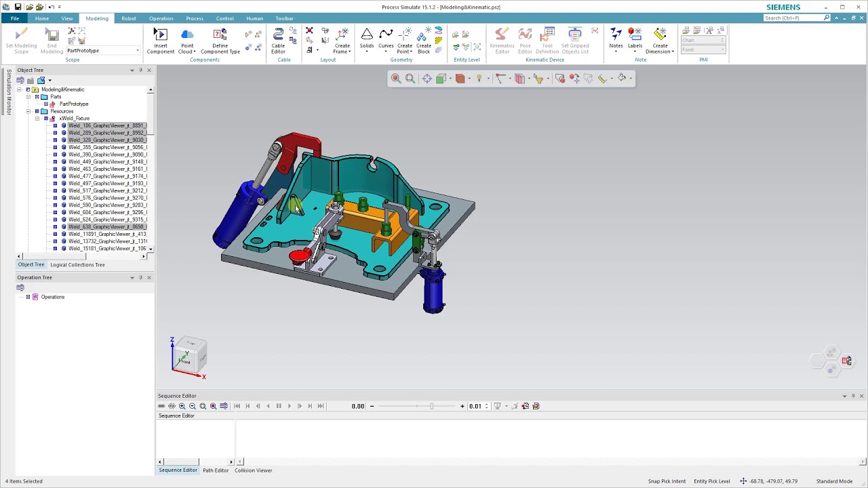
Task: Open the Operation Tree panel options dropdown arrow
Action: 132,277
